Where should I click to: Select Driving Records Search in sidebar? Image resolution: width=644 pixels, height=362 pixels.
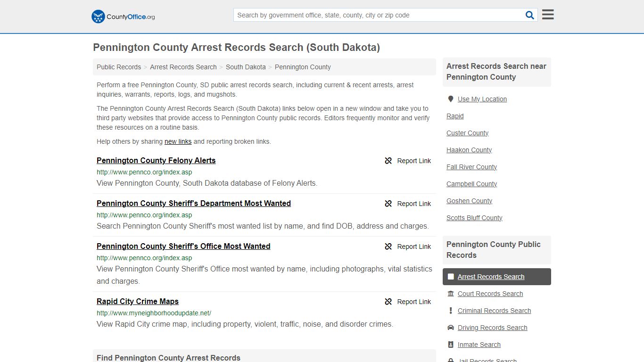pyautogui.click(x=492, y=328)
